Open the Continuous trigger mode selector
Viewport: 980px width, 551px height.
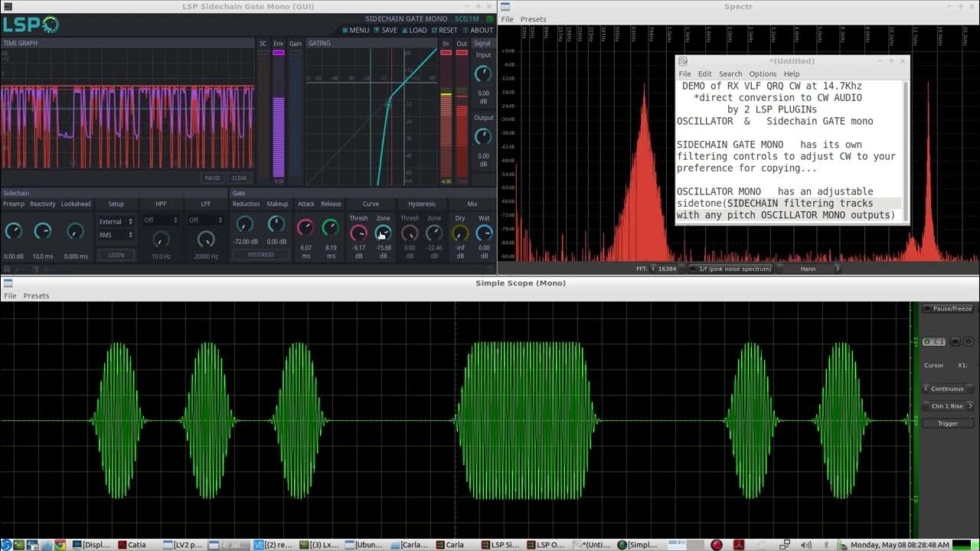[x=948, y=389]
